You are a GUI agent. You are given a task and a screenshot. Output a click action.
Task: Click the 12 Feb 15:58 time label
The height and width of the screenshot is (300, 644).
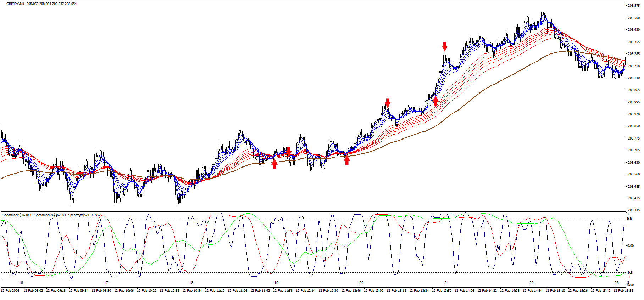point(623,291)
